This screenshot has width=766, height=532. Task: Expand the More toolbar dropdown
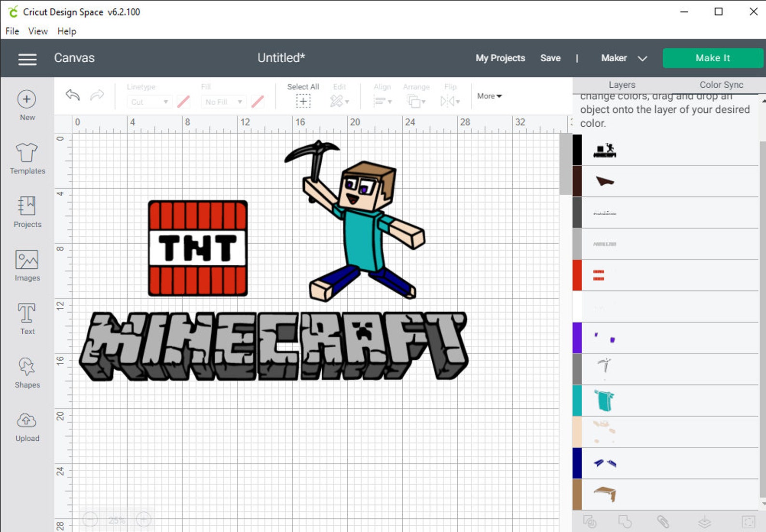[489, 96]
